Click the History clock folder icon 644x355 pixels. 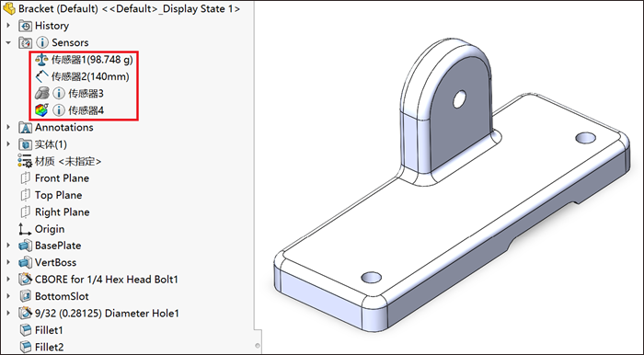[x=26, y=26]
